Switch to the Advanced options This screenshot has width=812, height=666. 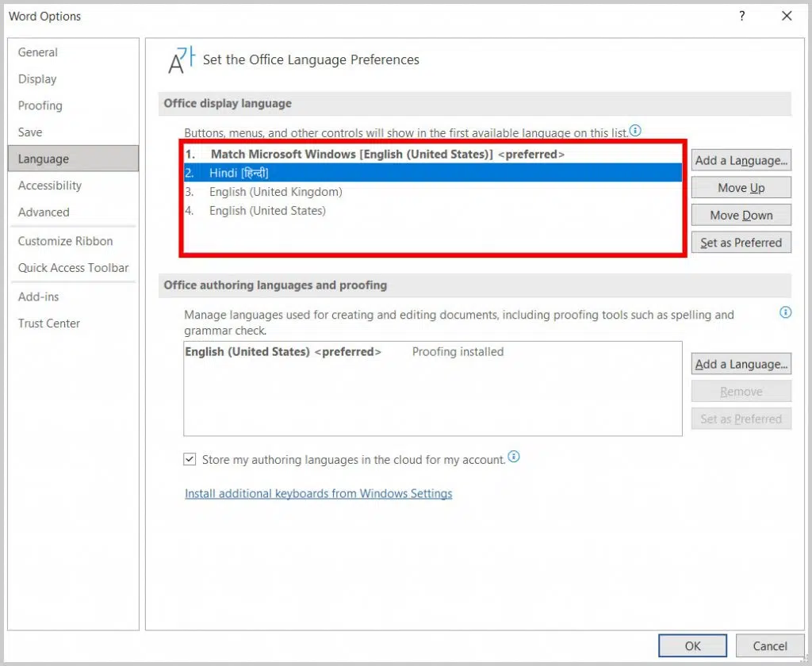[x=74, y=212]
